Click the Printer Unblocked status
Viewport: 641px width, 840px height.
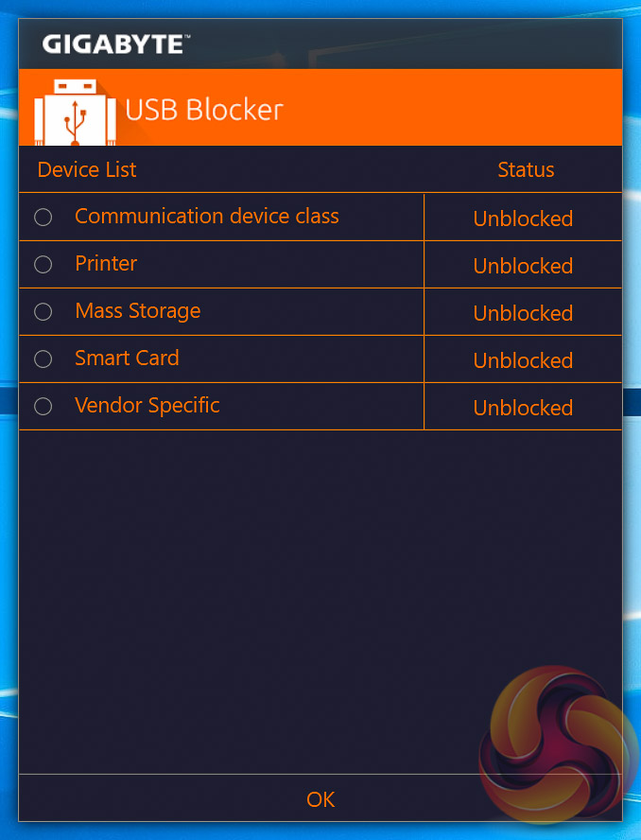[x=523, y=266]
